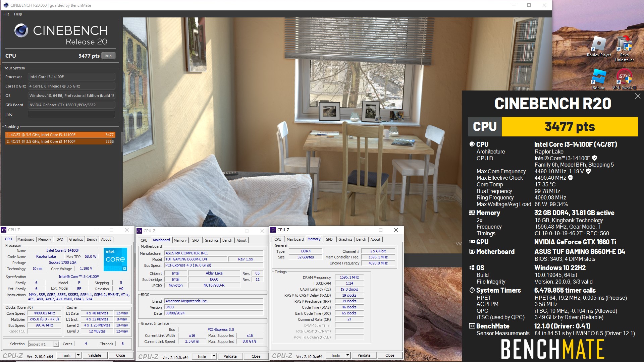Click BIOS Version 3403 field
Viewport: 644px width, 362px height.
click(214, 307)
